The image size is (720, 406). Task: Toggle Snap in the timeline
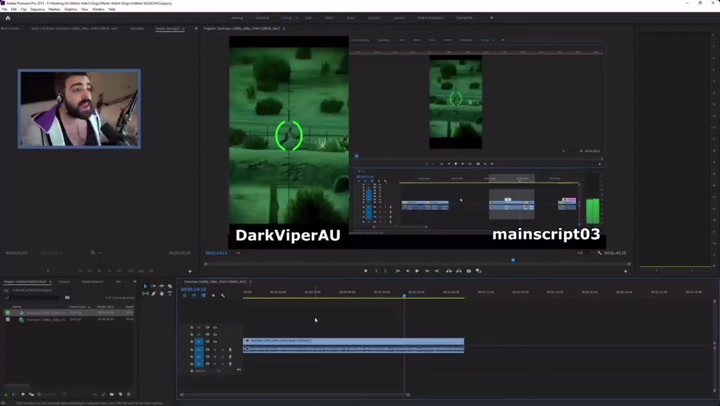pyautogui.click(x=194, y=296)
